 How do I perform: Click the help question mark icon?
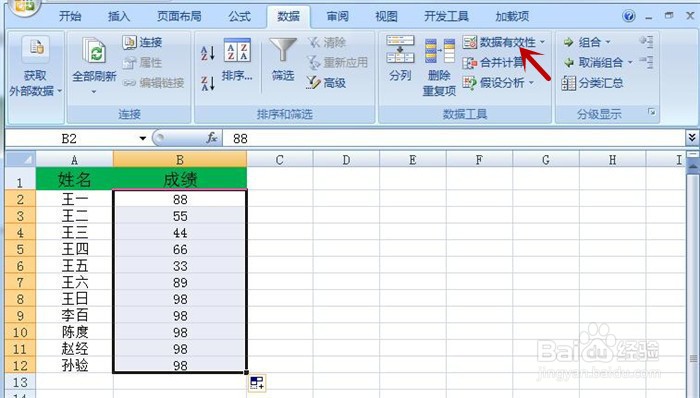(x=629, y=17)
